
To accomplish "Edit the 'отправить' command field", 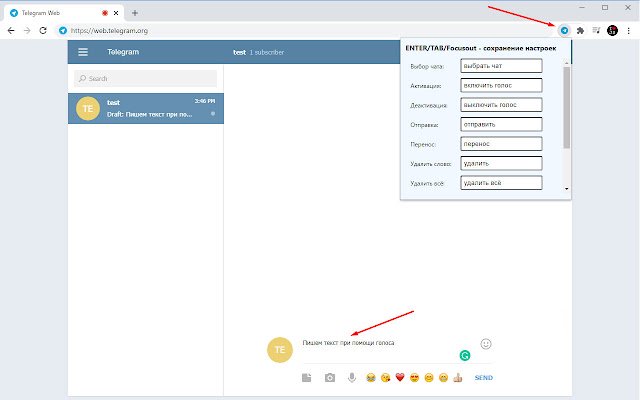I will (501, 124).
